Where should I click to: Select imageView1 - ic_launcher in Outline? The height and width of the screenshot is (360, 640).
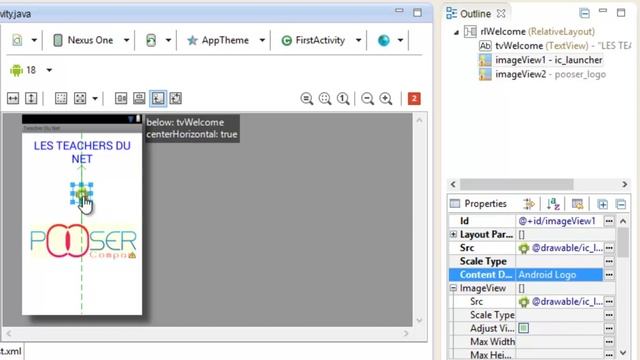click(x=541, y=60)
